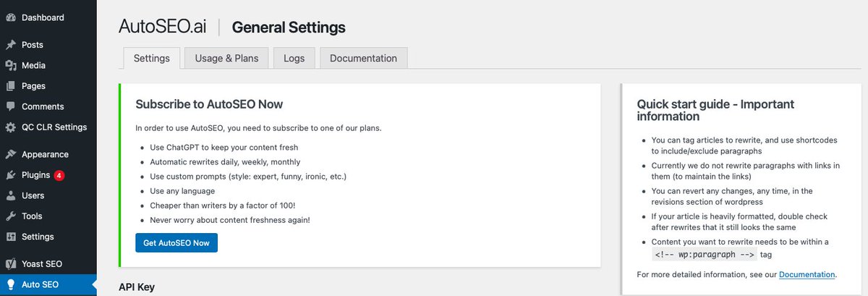Click the QC CLR Settings gear icon
The image size is (868, 296).
point(10,127)
